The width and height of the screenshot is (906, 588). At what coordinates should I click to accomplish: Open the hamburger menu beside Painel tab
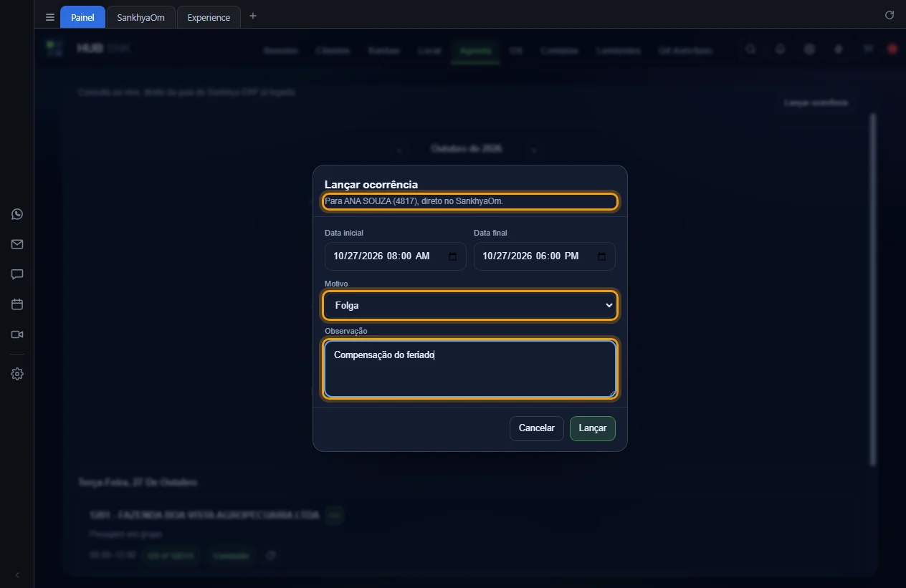(49, 17)
